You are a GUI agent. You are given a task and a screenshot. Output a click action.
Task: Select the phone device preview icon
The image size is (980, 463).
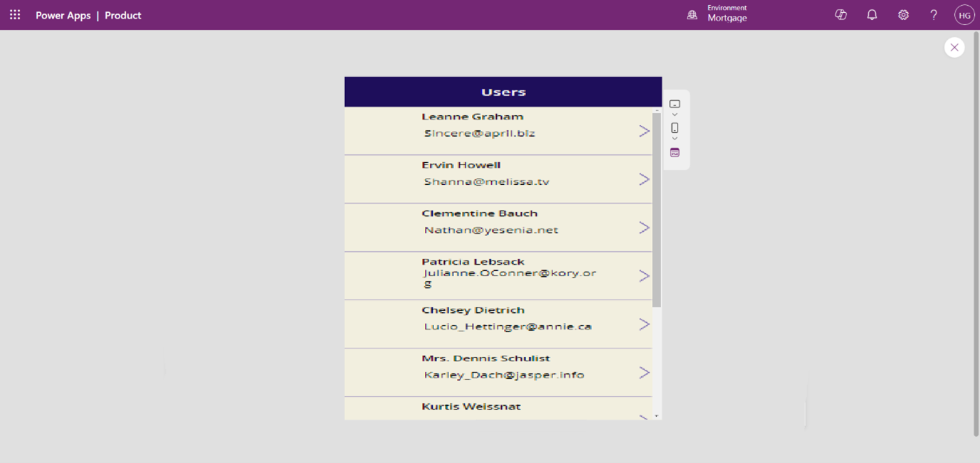675,128
